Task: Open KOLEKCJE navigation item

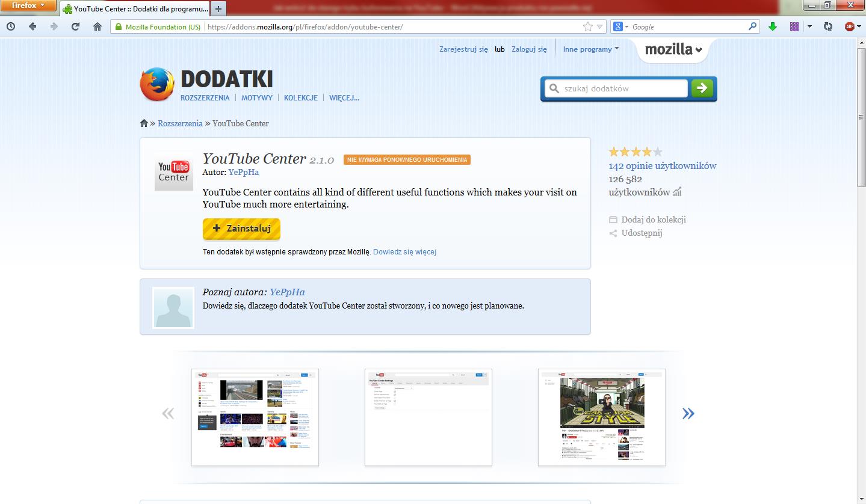Action: coord(301,97)
